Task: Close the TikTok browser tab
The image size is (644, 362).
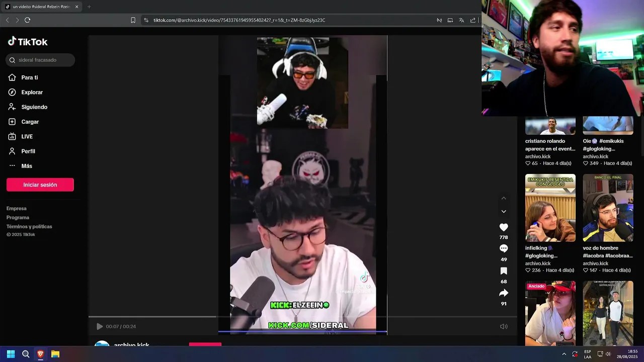Action: coord(76,7)
